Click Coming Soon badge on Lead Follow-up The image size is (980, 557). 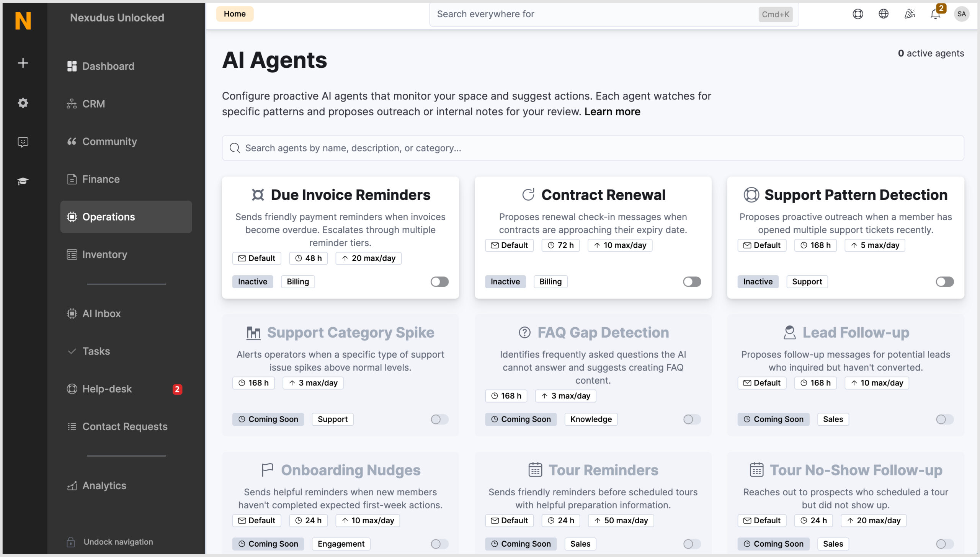pos(773,420)
